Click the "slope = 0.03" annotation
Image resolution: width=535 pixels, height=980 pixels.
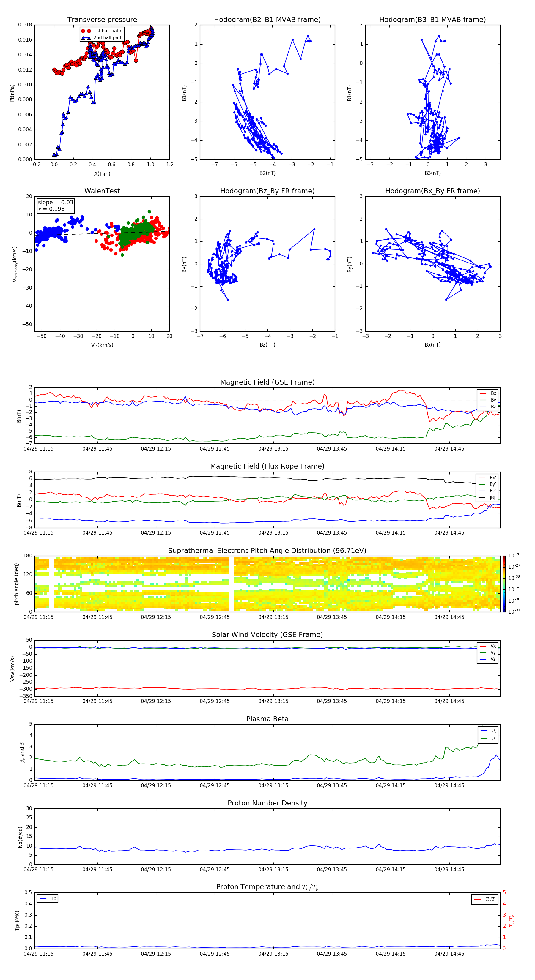click(56, 203)
